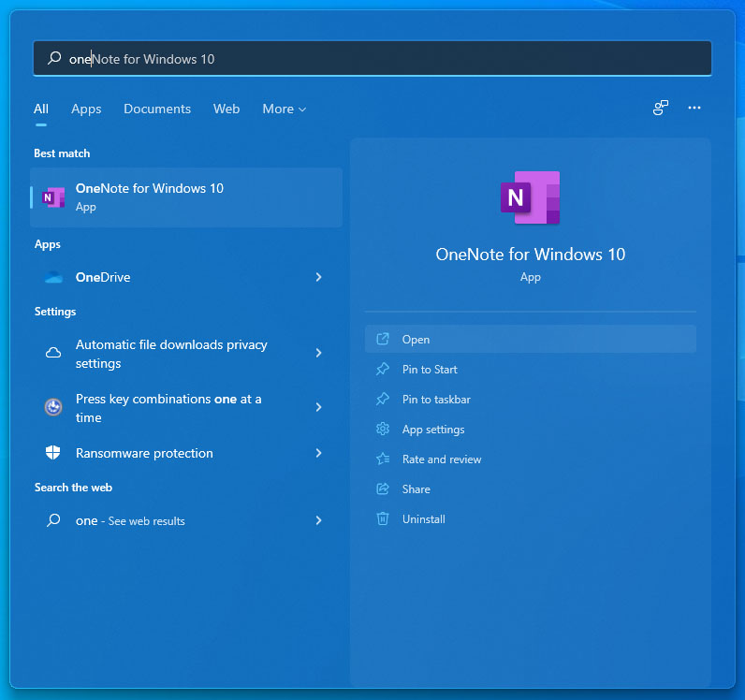Open 'Press key combinations one at a time'
Image resolution: width=745 pixels, height=700 pixels.
(x=186, y=407)
